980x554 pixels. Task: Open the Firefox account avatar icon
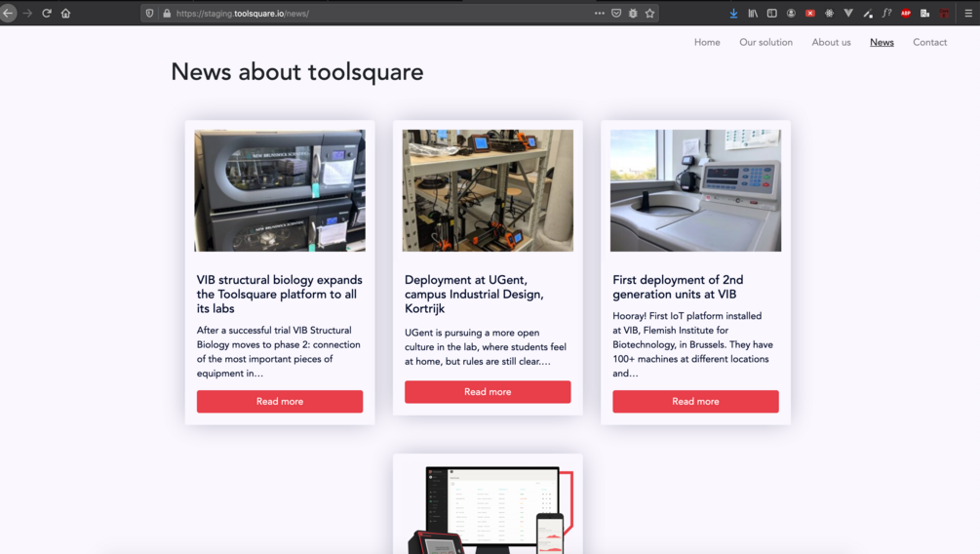[x=791, y=13]
